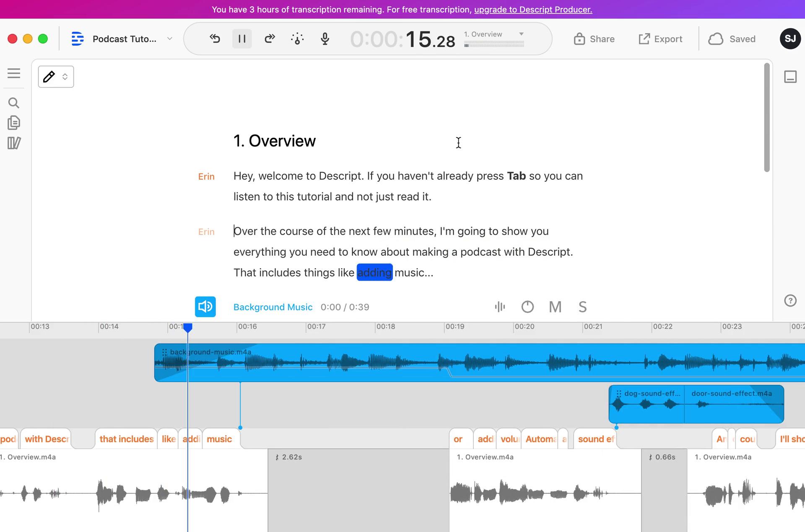Screen dimensions: 805x532
Task: Select the 2.62s gap clip
Action: coord(358,490)
